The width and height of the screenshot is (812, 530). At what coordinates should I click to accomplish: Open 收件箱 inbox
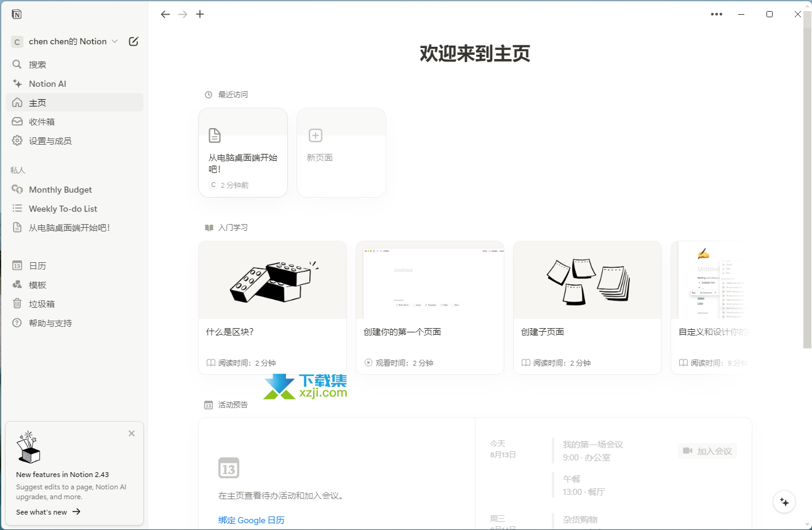click(74, 121)
